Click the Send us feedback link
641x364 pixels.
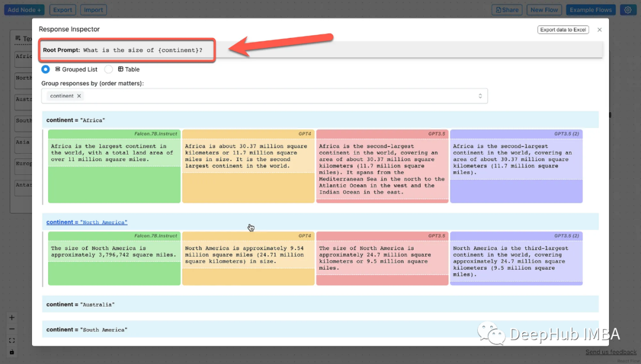[611, 352]
